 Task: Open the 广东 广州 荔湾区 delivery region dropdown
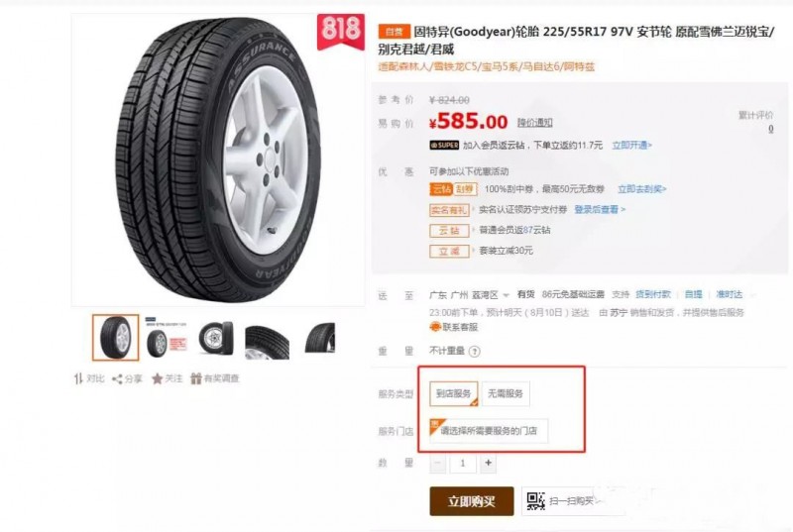click(x=469, y=294)
